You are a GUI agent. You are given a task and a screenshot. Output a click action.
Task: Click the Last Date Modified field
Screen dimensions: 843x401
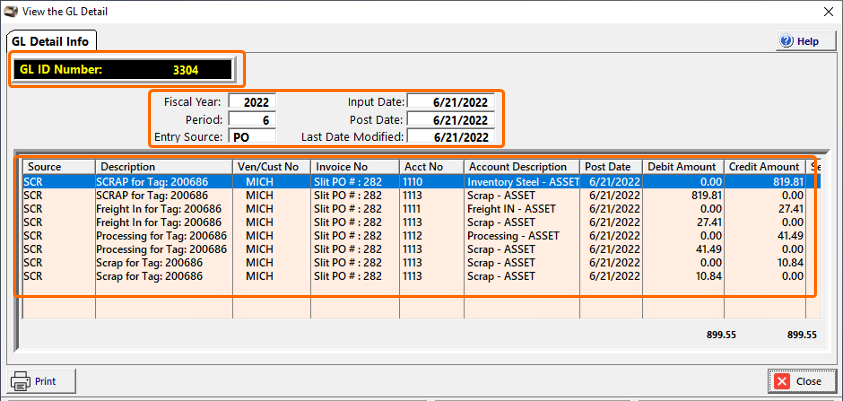(x=451, y=137)
